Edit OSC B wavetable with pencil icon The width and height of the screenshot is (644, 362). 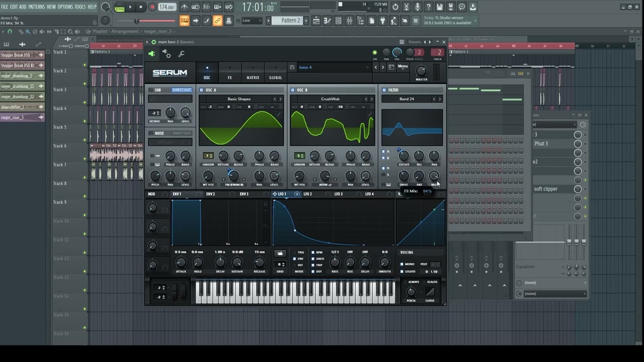[x=370, y=114]
